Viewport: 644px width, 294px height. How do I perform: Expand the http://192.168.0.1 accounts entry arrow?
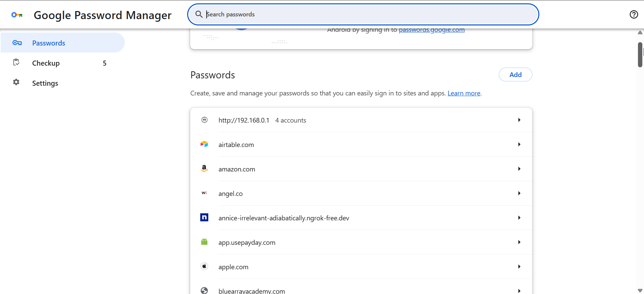519,120
